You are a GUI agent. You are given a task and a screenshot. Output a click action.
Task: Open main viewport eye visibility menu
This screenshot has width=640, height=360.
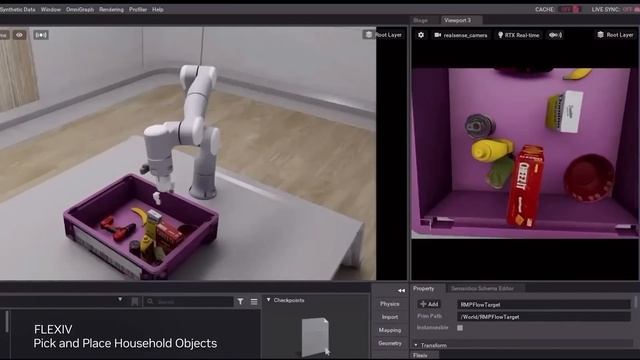(19, 35)
